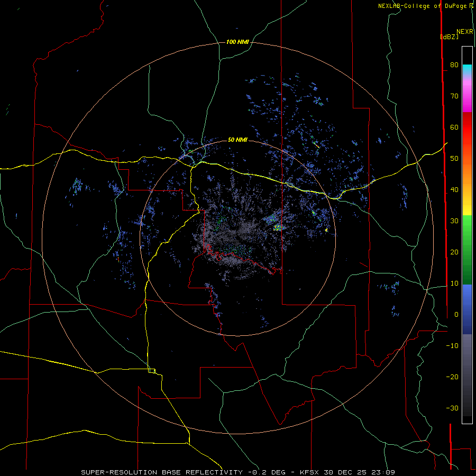
Task: Click the yellow-green strong echo east of radar center
Action: [278, 227]
